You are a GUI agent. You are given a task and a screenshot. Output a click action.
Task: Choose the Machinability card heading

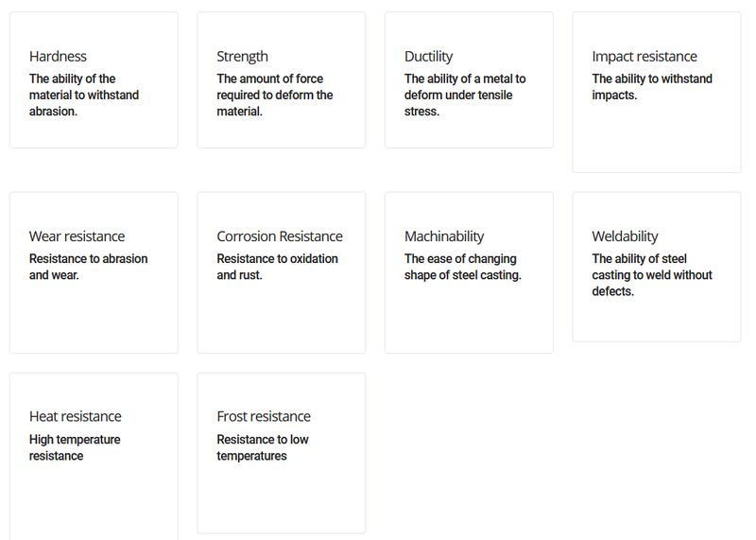click(444, 236)
